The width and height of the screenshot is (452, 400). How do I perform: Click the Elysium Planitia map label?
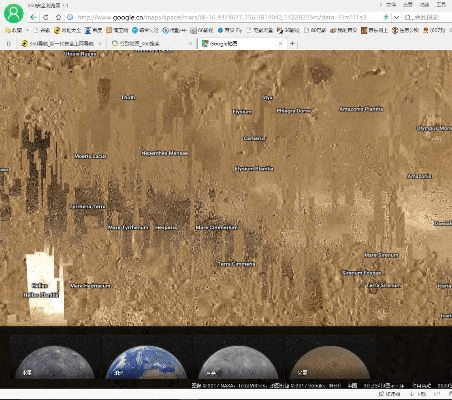[254, 169]
